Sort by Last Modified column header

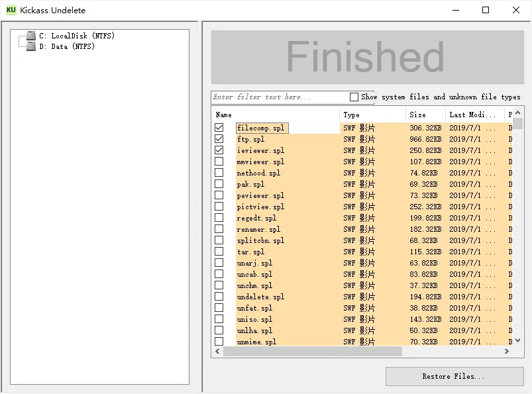pyautogui.click(x=474, y=115)
